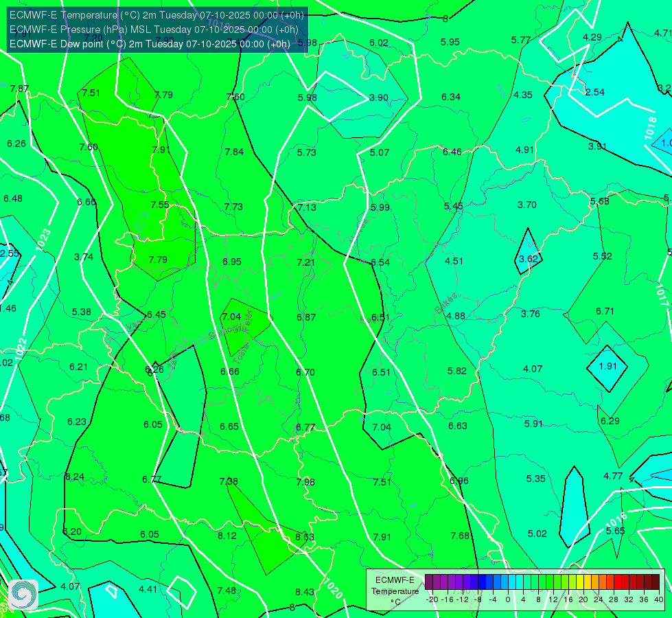This screenshot has width=672, height=618.
Task: Click the 6.63 grid value
Action: tap(457, 426)
